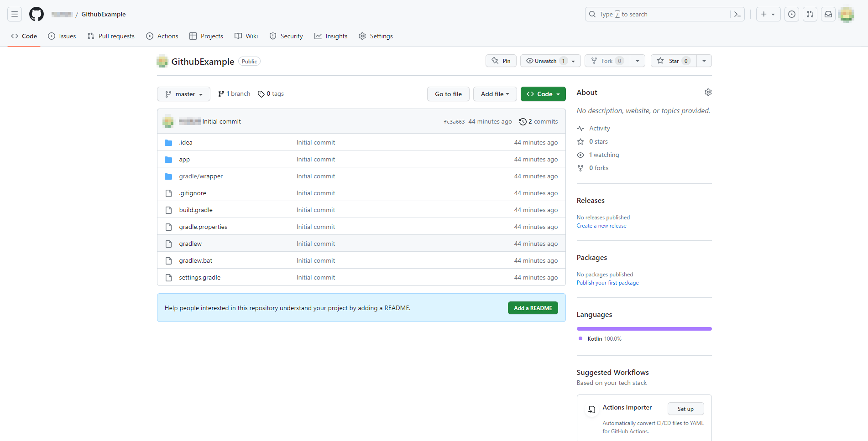
Task: Open the Star lists dropdown arrow
Action: (x=704, y=61)
